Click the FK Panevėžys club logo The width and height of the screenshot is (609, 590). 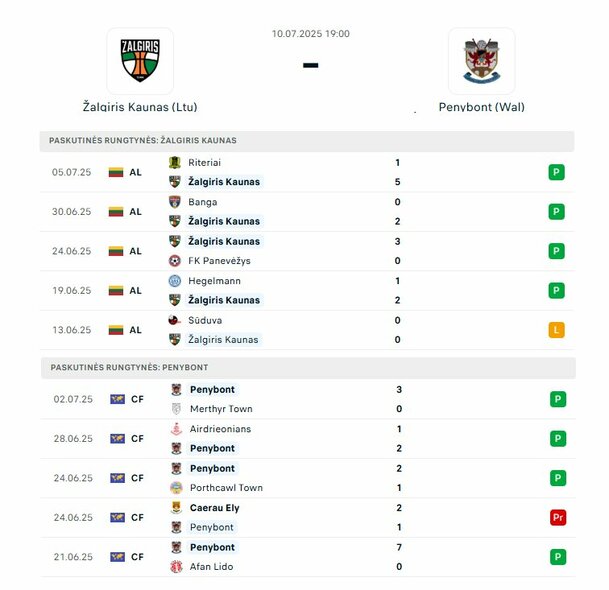click(175, 261)
